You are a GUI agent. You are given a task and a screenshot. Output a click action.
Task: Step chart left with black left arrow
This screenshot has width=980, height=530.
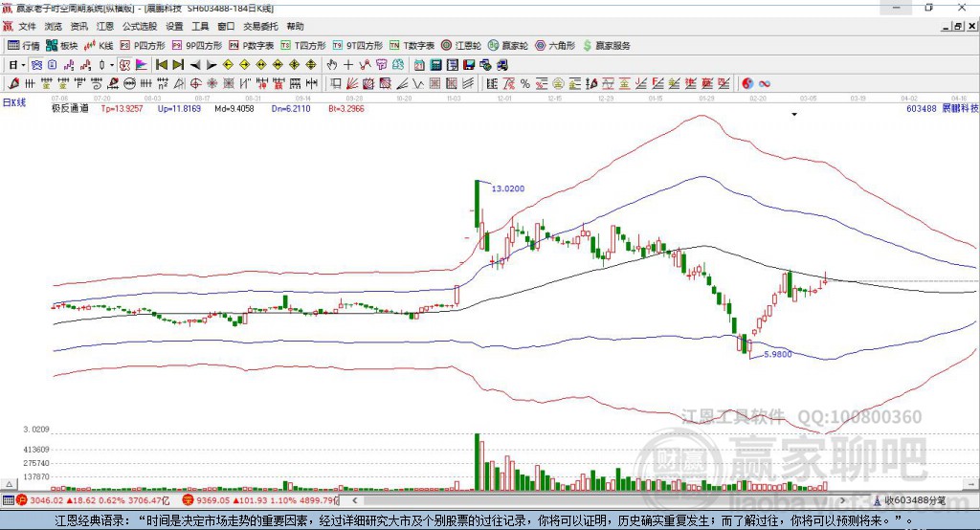click(195, 65)
